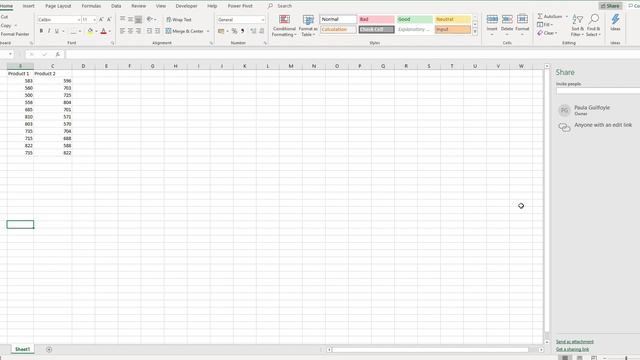
Task: Open the font name dropdown
Action: [x=78, y=20]
